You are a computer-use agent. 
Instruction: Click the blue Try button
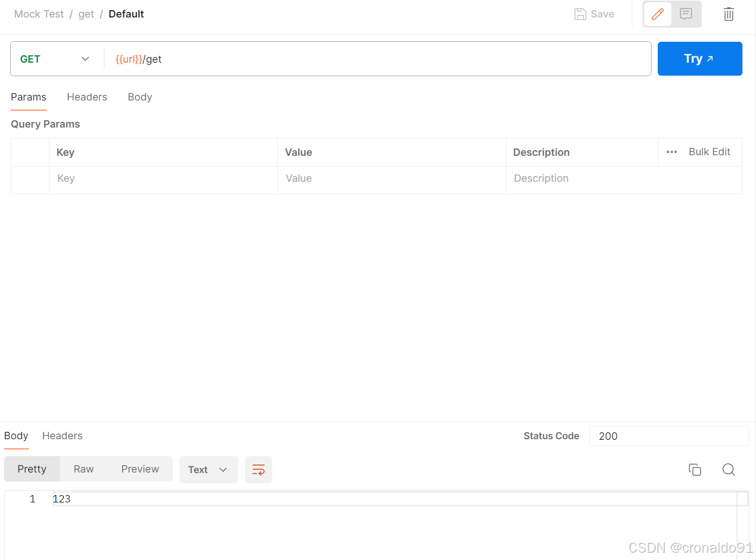[x=700, y=59]
